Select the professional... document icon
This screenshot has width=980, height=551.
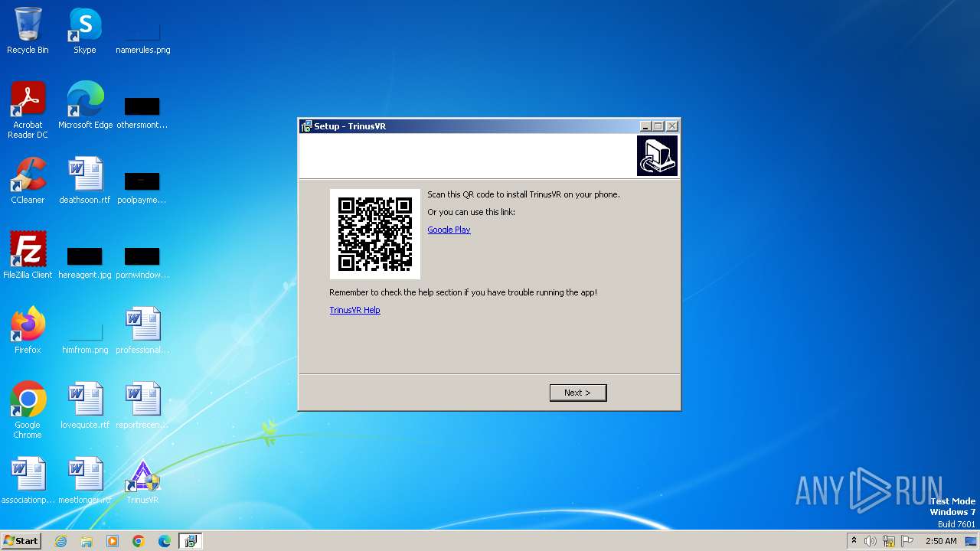coord(142,331)
